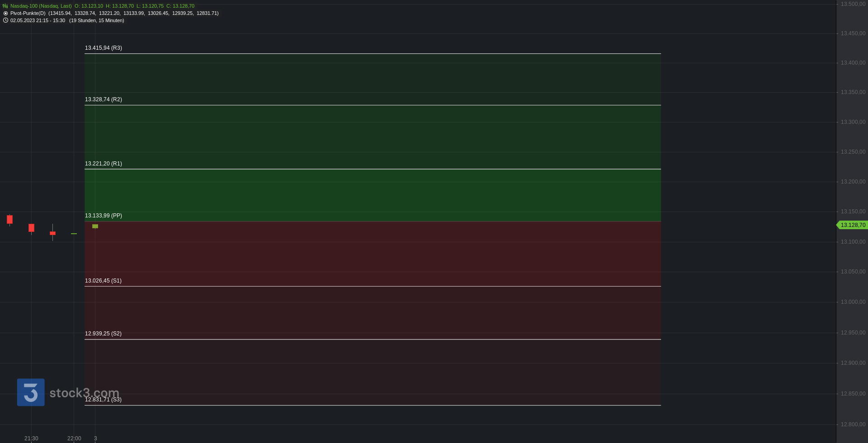Select the 13.415,94 (R3) pivot line label

point(104,48)
